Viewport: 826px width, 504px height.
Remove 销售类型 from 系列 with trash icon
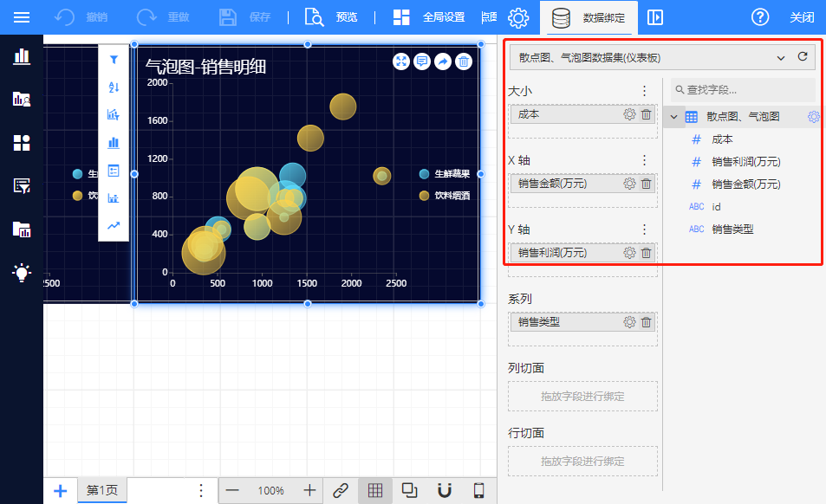(646, 322)
